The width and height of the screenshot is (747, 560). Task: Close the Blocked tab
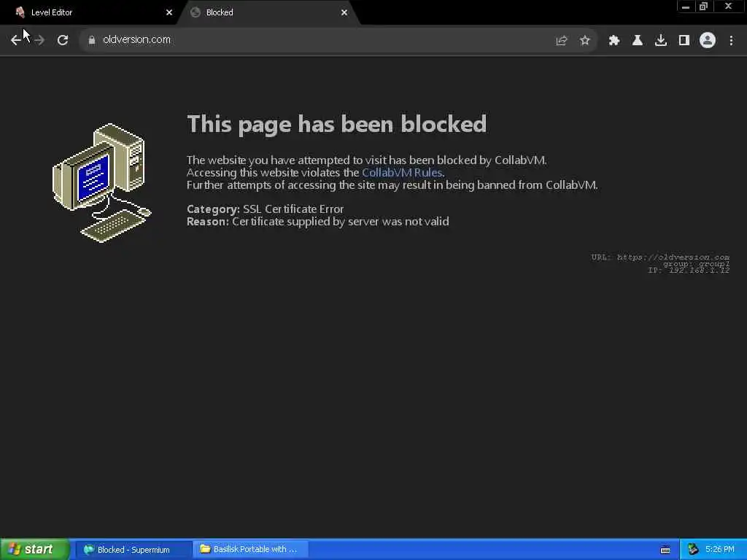[344, 12]
